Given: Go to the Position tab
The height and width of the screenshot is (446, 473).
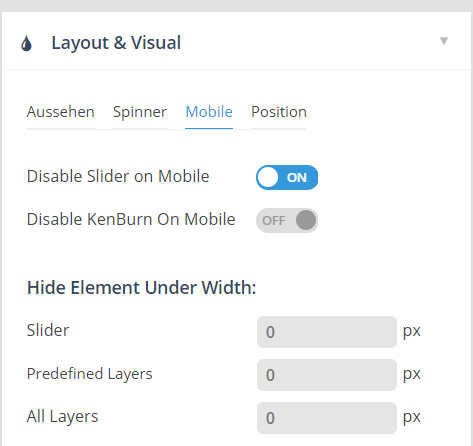Looking at the screenshot, I should (x=279, y=112).
